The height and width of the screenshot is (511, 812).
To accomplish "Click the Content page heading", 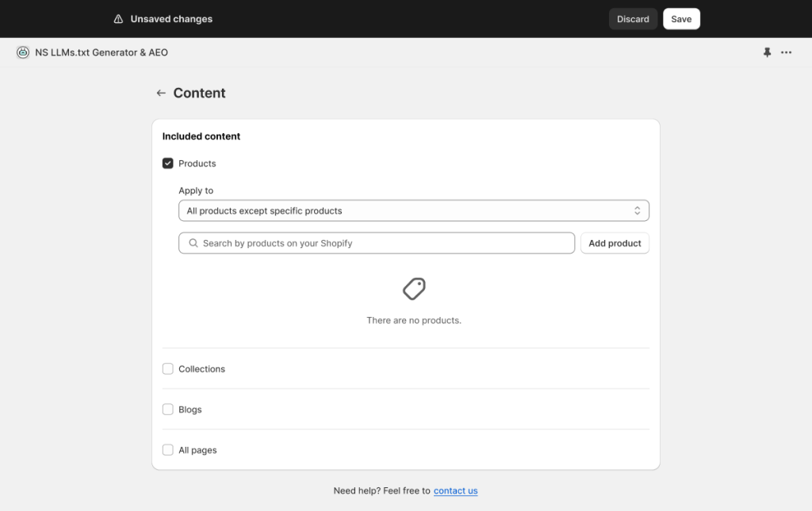I will click(x=199, y=93).
